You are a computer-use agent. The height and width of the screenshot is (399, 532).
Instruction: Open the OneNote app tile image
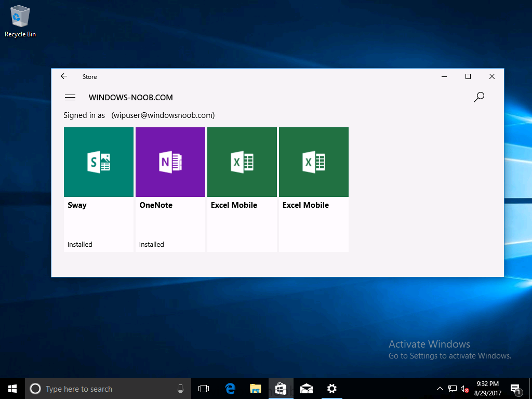170,162
